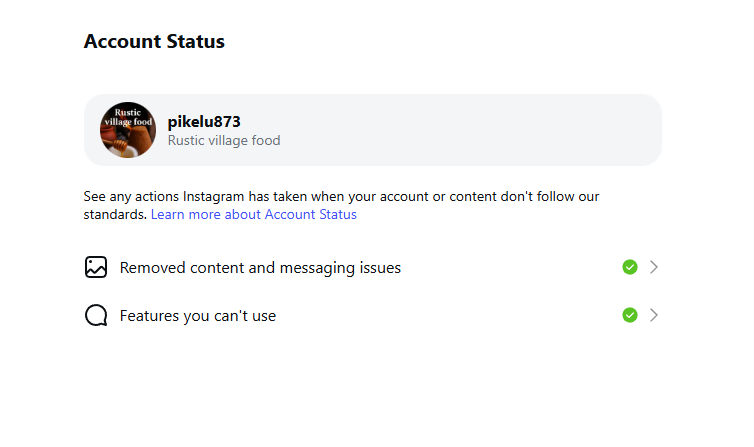
Task: Click green checkmark on Removed content row
Action: point(630,267)
